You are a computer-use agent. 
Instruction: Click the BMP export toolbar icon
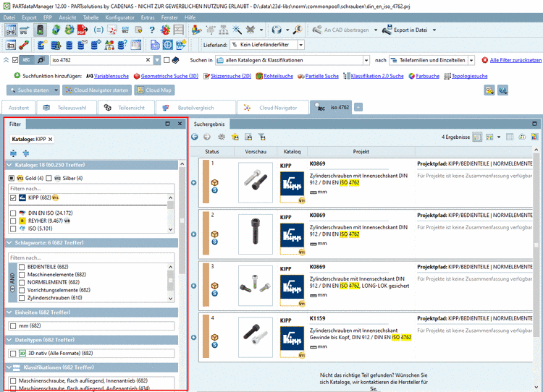[10, 30]
